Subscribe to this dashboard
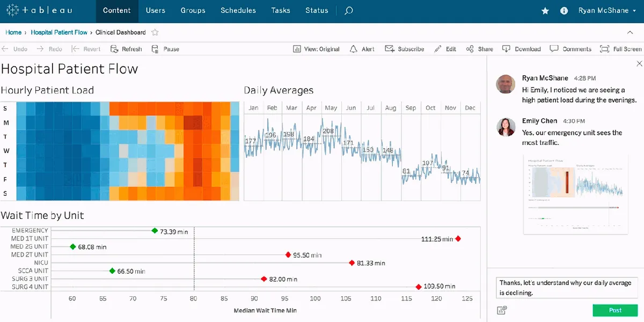The width and height of the screenshot is (644, 322). point(405,49)
